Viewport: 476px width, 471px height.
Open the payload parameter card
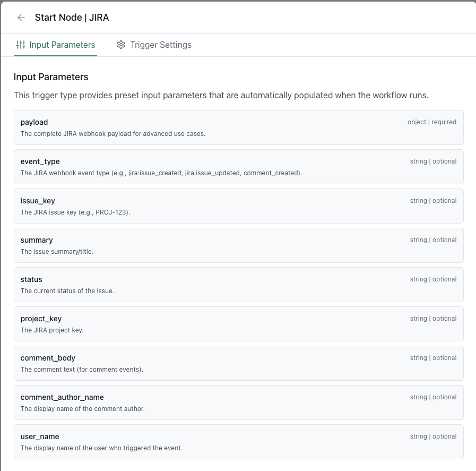click(238, 127)
